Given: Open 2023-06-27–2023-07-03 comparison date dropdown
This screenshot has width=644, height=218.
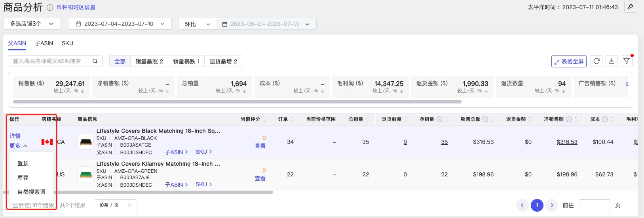Looking at the screenshot, I should pos(266,24).
